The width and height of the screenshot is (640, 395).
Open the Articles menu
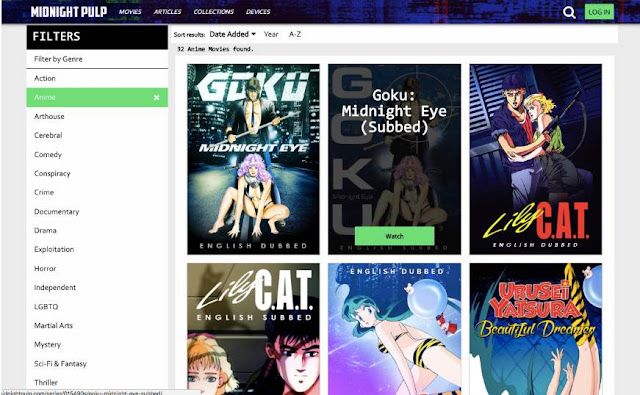pyautogui.click(x=167, y=12)
